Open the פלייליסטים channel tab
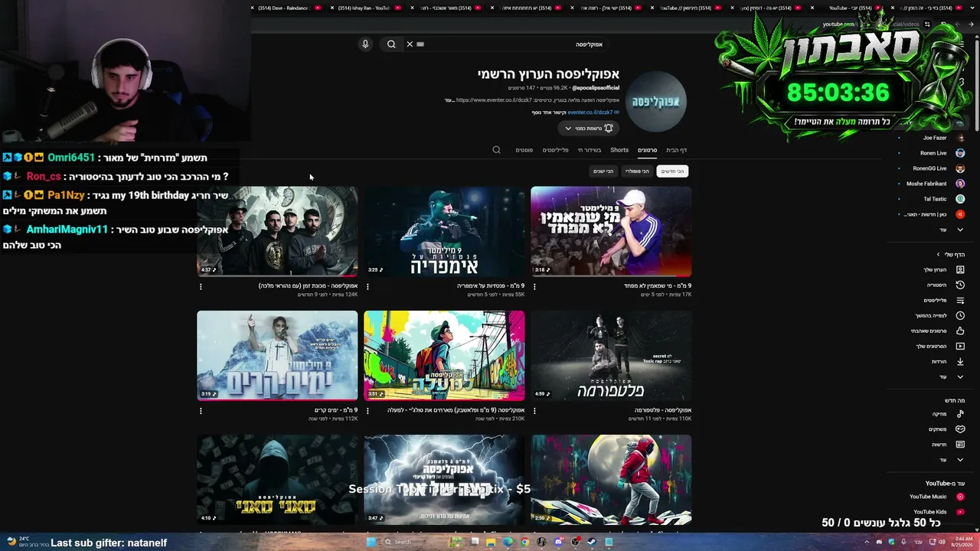Screen dimensions: 980x551 [556, 150]
